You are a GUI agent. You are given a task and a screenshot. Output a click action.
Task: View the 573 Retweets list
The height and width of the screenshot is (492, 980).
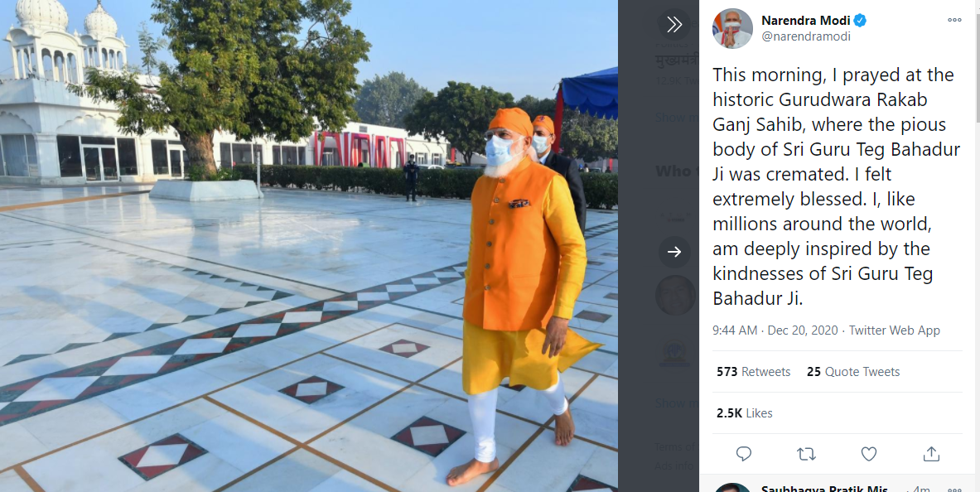[753, 372]
